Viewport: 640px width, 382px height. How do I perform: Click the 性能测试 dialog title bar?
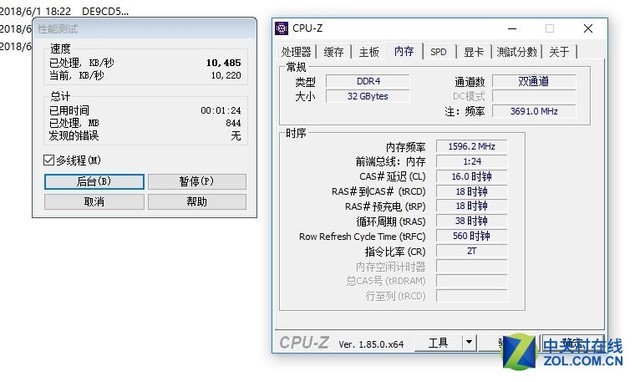coord(144,29)
